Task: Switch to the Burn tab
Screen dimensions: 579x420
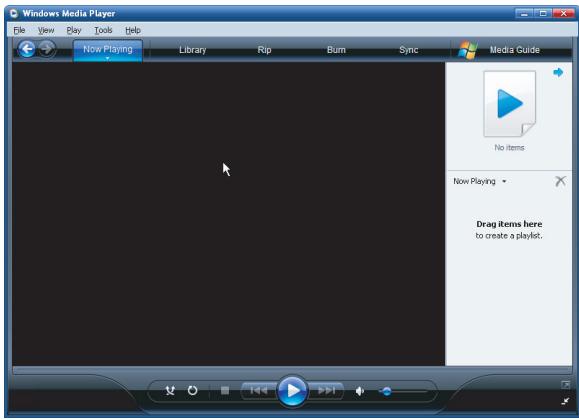Action: tap(336, 50)
